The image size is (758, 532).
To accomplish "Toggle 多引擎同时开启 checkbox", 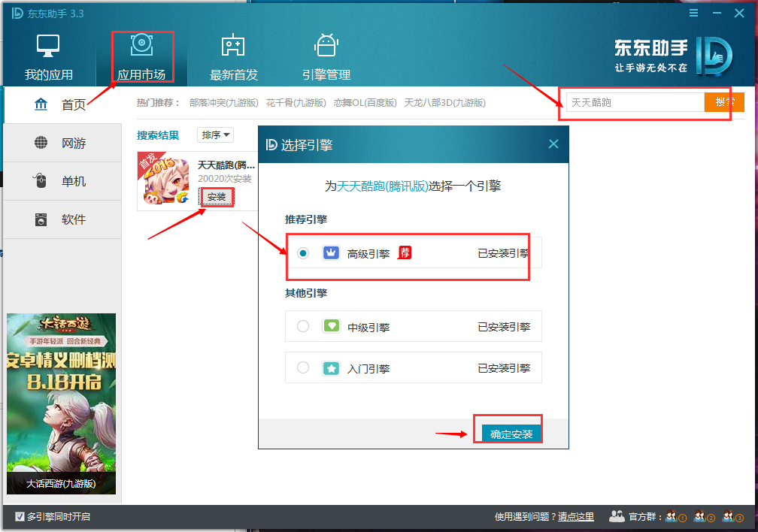I will point(20,516).
